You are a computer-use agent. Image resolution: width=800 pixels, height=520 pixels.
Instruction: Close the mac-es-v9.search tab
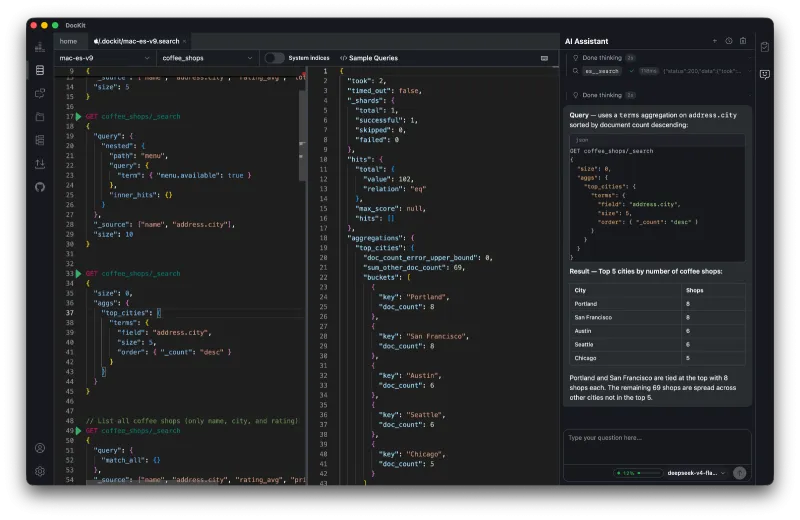tap(185, 41)
